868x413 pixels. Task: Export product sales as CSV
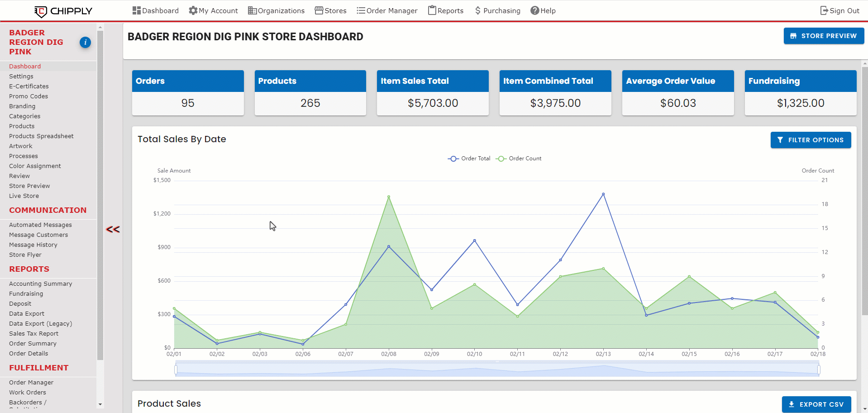(816, 404)
